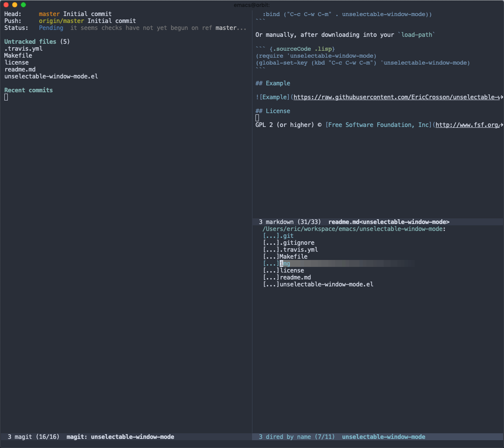Click the 'magit' major mode name in mode line
The width and height of the screenshot is (504, 448).
23,437
